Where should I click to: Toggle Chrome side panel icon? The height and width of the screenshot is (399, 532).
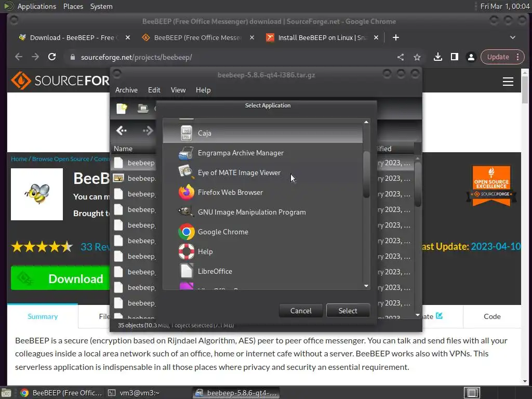coord(454,57)
